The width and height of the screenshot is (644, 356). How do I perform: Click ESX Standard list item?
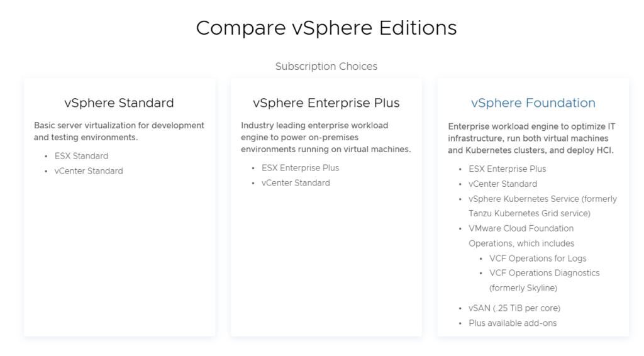click(81, 156)
